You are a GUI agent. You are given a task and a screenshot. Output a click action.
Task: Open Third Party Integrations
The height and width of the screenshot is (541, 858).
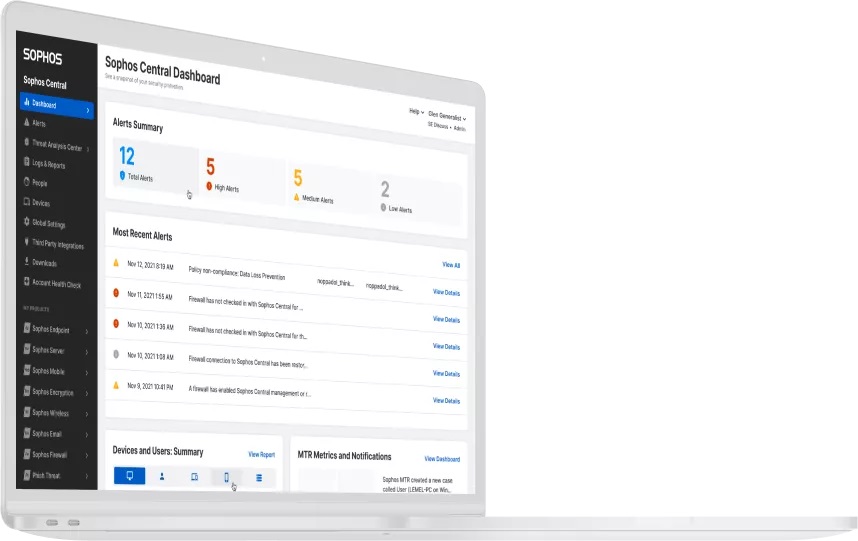coord(57,245)
